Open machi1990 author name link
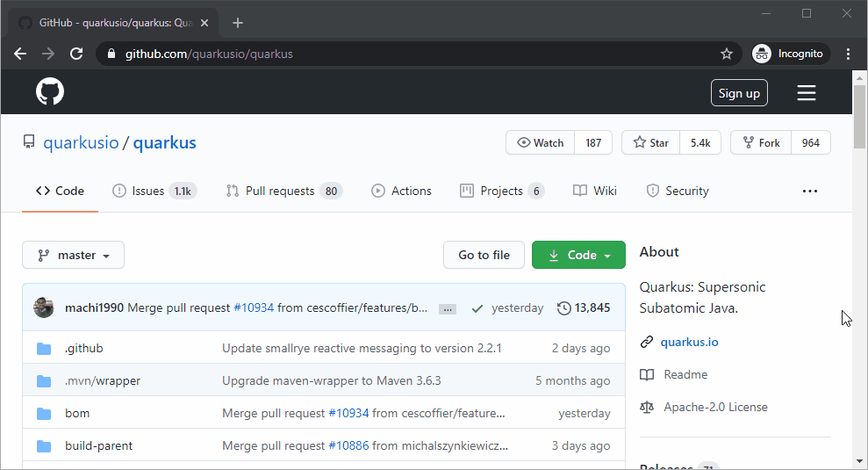868x470 pixels. [x=94, y=307]
